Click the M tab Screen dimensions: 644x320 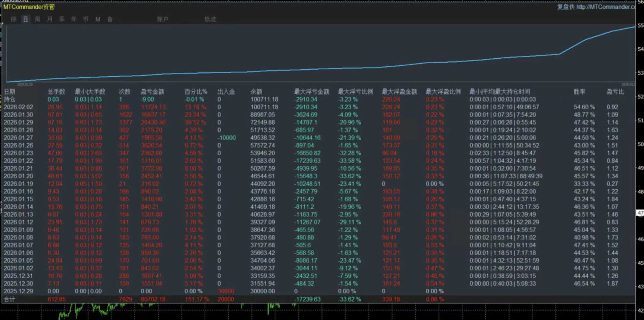[98, 19]
